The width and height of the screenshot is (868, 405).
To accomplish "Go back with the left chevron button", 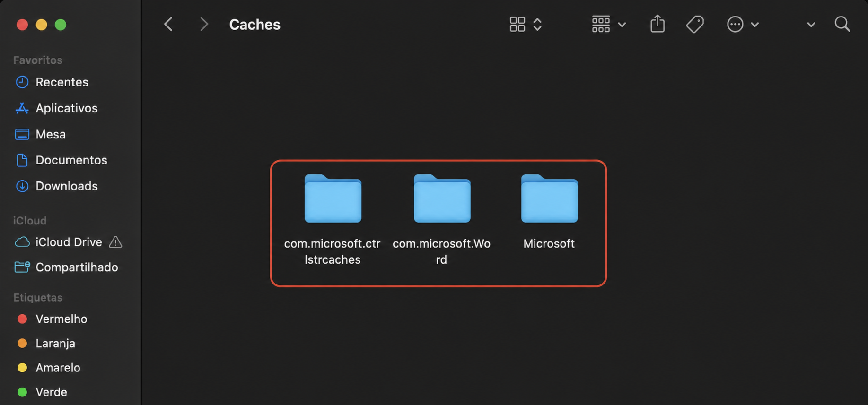I will pyautogui.click(x=168, y=24).
